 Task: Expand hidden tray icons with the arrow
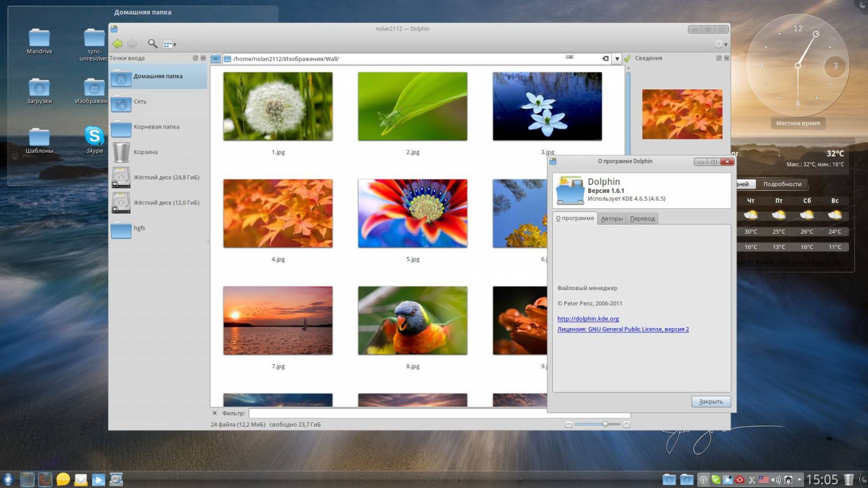(x=799, y=479)
